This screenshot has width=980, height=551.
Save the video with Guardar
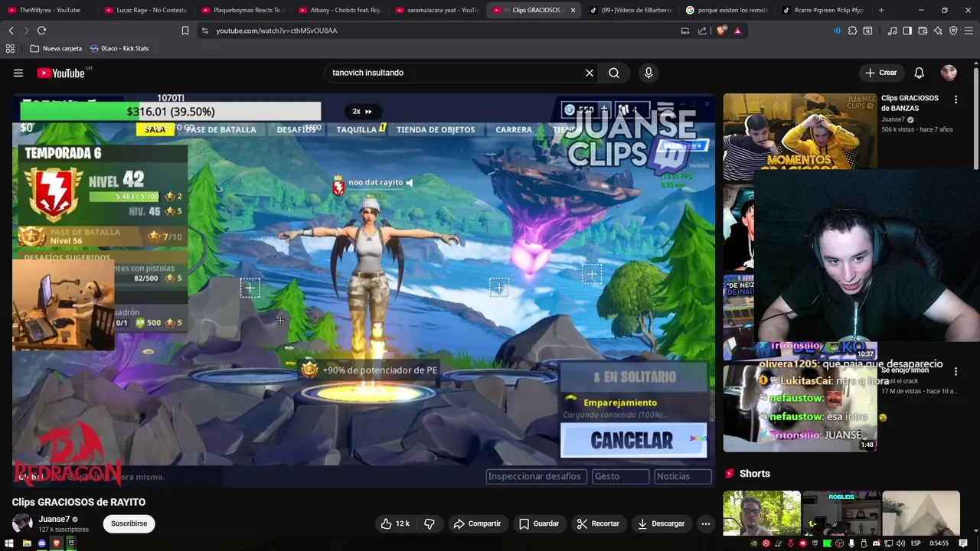coord(539,523)
